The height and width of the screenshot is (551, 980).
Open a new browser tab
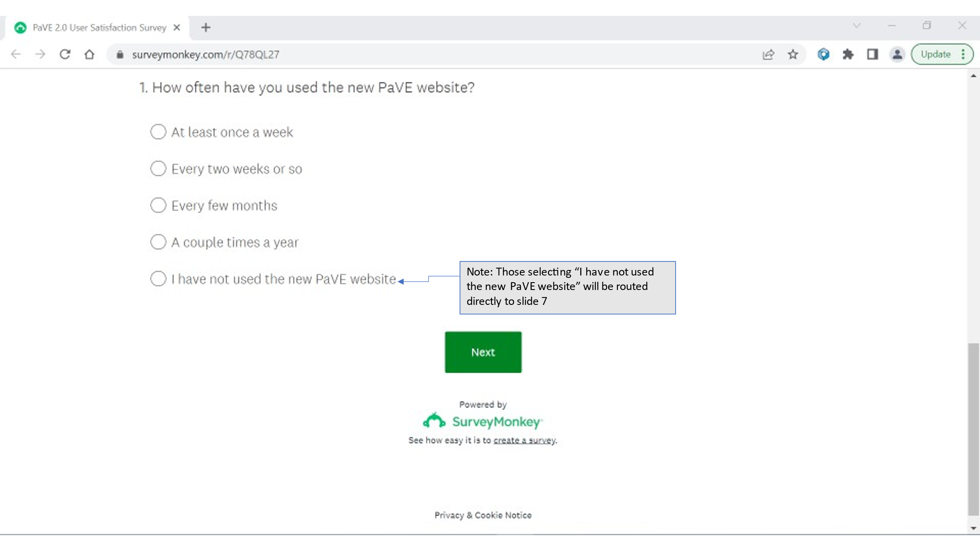click(206, 27)
